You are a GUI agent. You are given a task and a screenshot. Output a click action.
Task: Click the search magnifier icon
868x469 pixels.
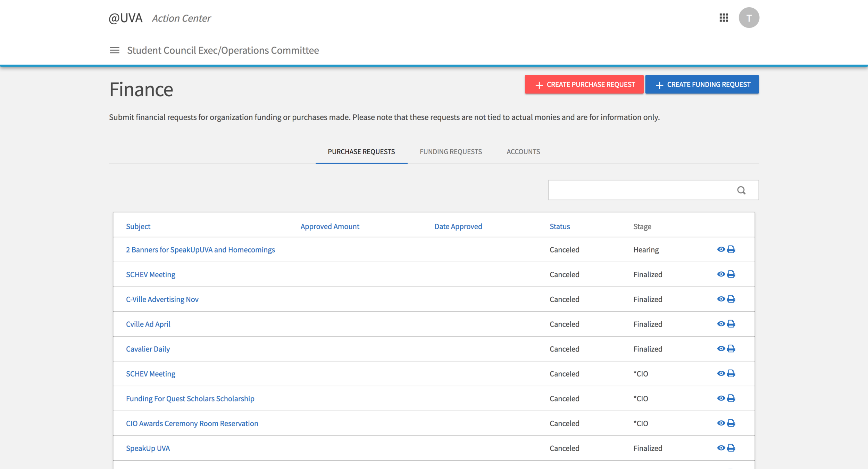(x=741, y=190)
